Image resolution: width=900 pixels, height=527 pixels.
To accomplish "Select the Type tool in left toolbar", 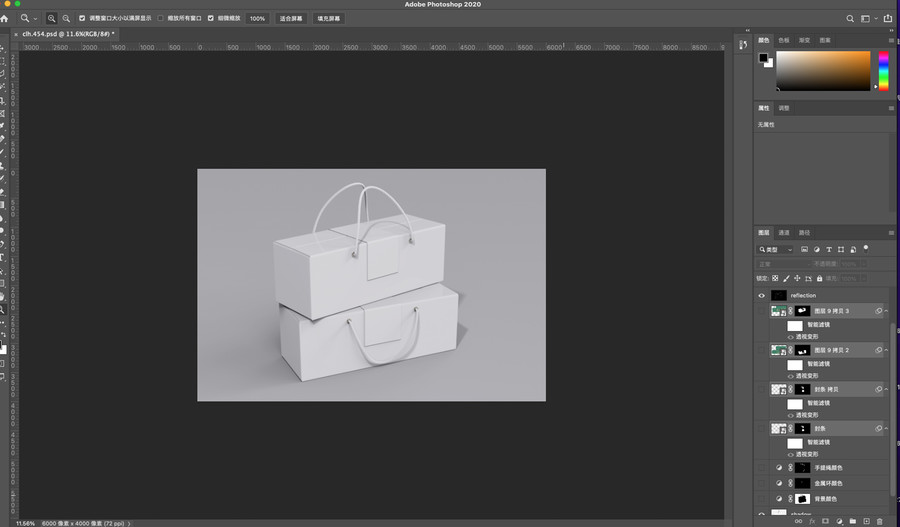I will point(3,257).
